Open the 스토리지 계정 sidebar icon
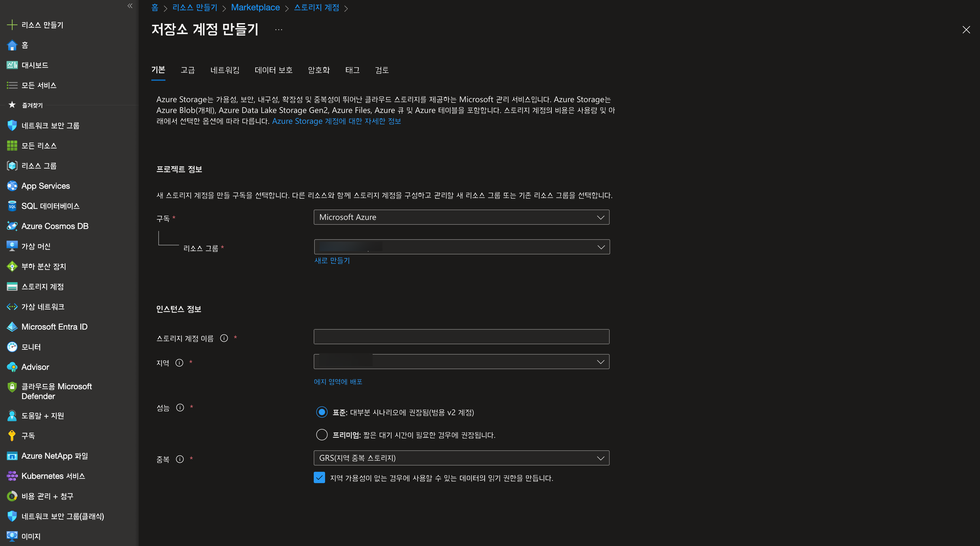Screen dimensions: 980x546 (12, 287)
